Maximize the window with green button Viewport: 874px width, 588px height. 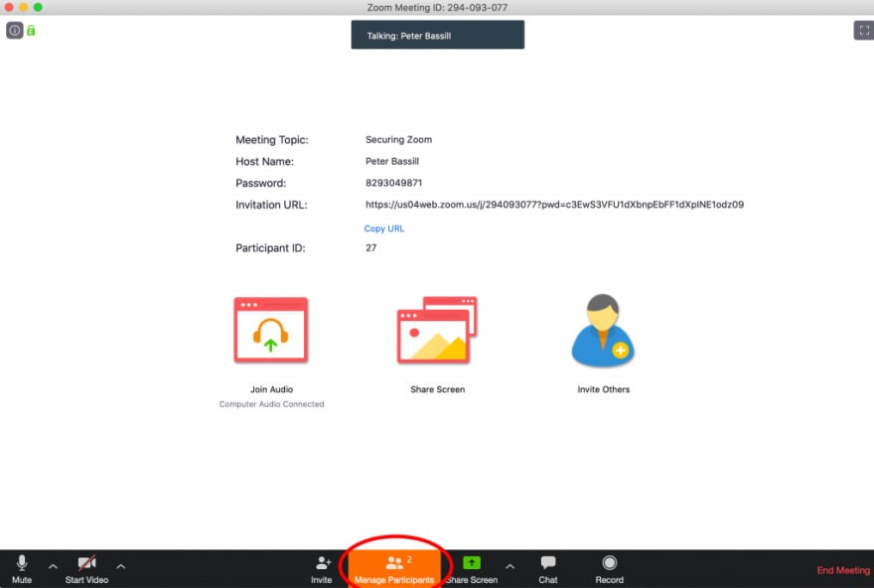(38, 7)
